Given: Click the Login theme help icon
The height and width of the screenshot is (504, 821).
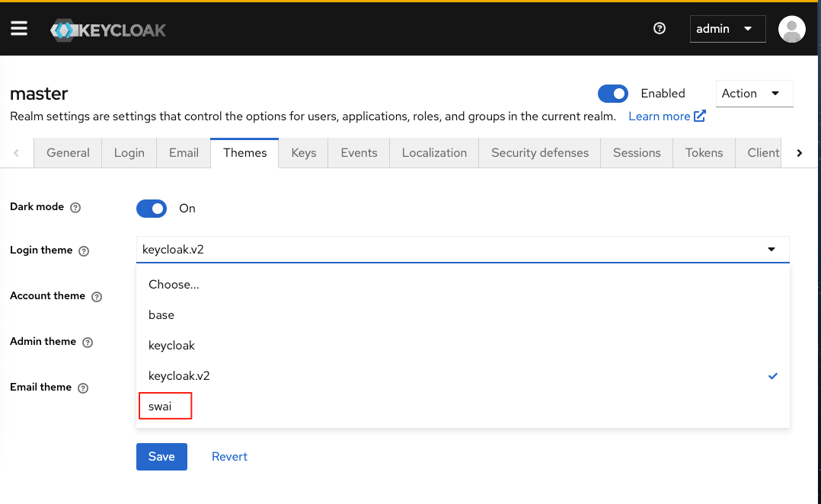Looking at the screenshot, I should point(84,250).
